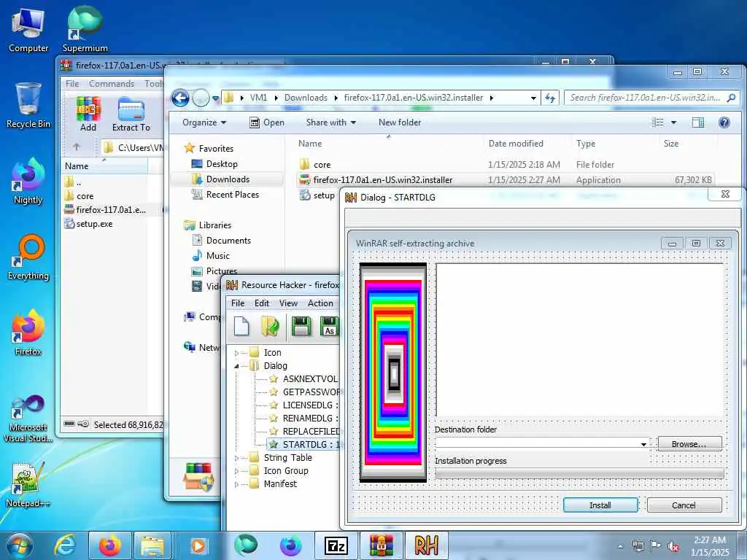Click the New file icon in Resource Hacker

point(241,327)
